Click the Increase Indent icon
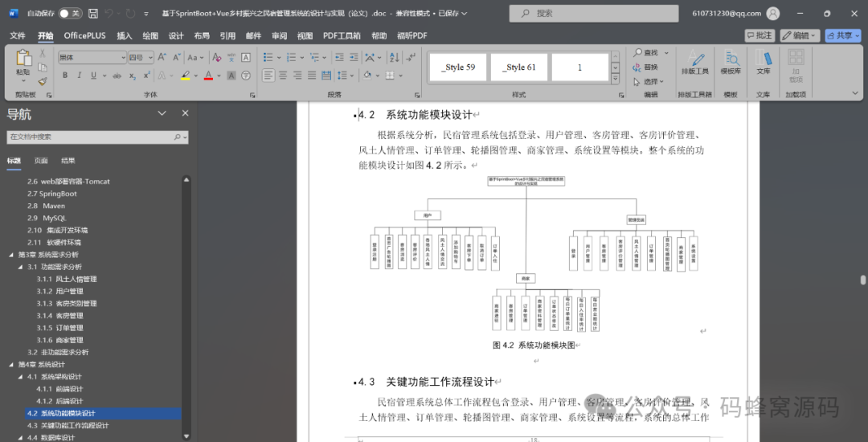The width and height of the screenshot is (868, 442). tap(353, 57)
